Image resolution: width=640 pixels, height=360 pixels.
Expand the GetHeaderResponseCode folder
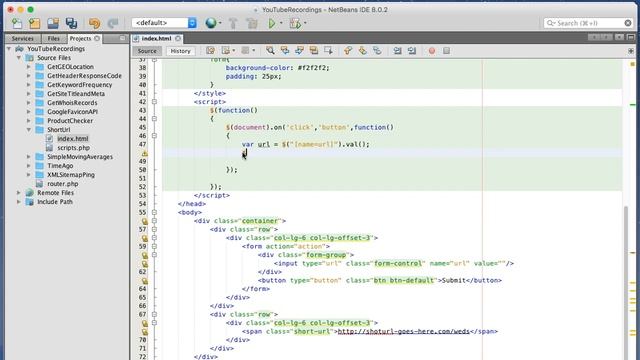click(29, 76)
